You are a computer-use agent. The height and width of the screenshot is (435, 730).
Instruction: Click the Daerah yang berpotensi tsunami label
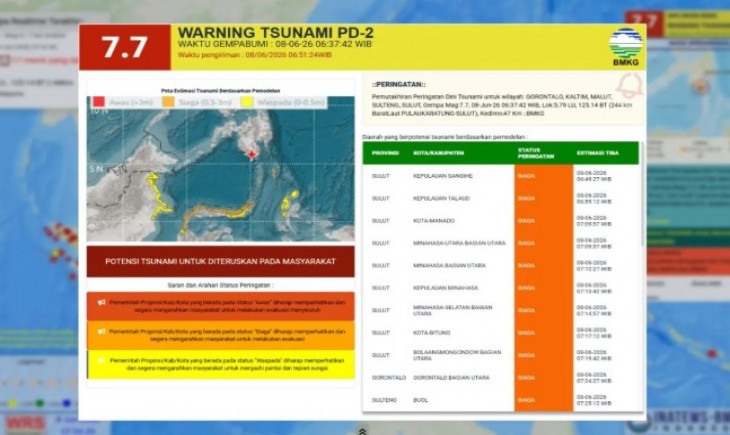pyautogui.click(x=445, y=137)
